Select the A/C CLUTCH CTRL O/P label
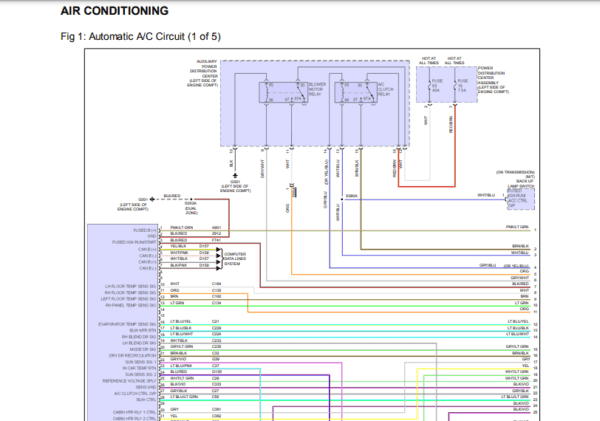This screenshot has width=600, height=421. [135, 394]
